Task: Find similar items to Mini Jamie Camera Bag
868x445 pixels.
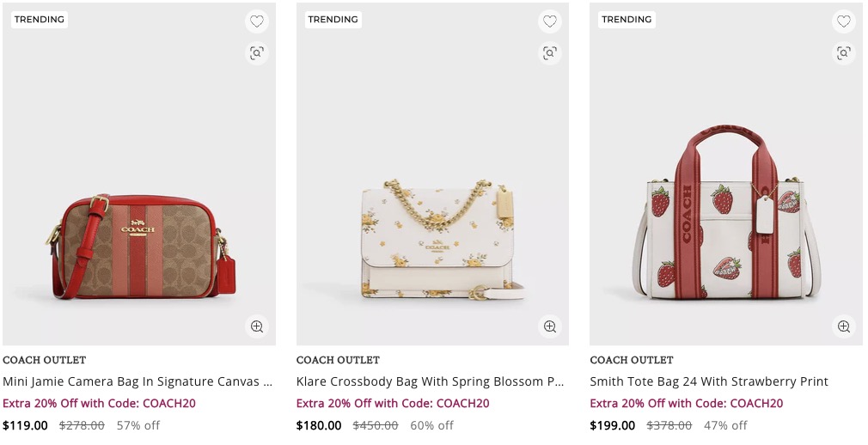Action: coord(256,53)
